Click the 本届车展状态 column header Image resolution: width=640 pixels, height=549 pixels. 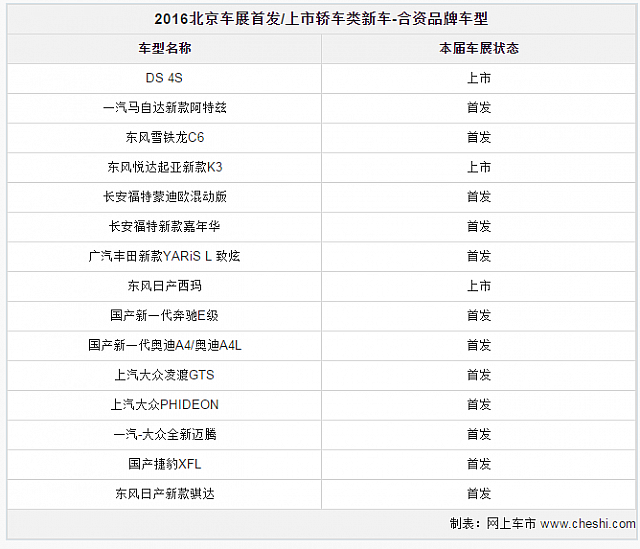click(x=479, y=49)
